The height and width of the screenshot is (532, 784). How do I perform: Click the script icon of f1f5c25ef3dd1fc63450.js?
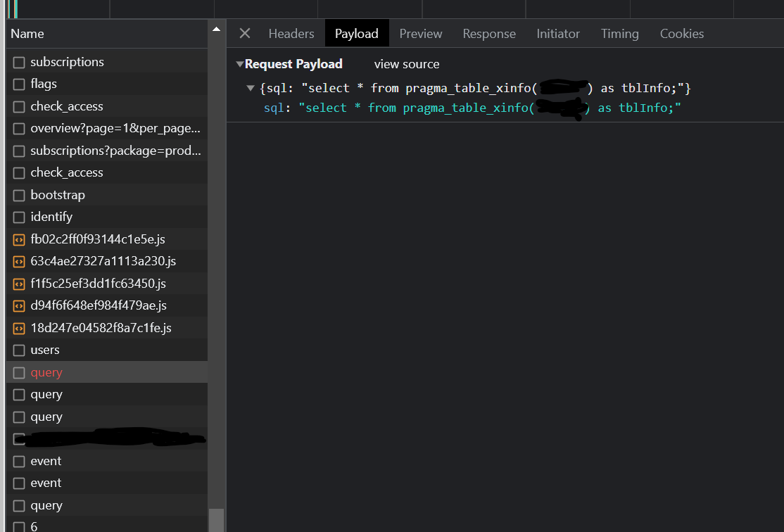tap(19, 284)
